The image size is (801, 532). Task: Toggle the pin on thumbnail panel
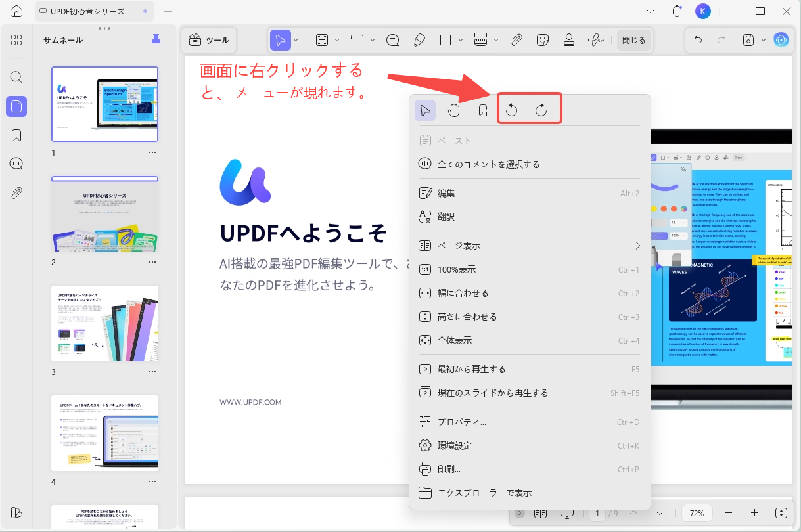click(156, 40)
